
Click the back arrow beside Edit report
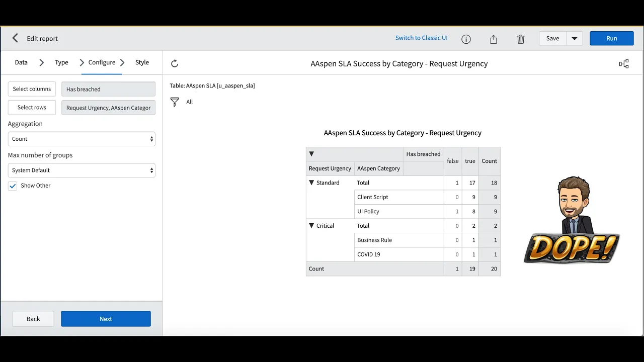pyautogui.click(x=15, y=38)
